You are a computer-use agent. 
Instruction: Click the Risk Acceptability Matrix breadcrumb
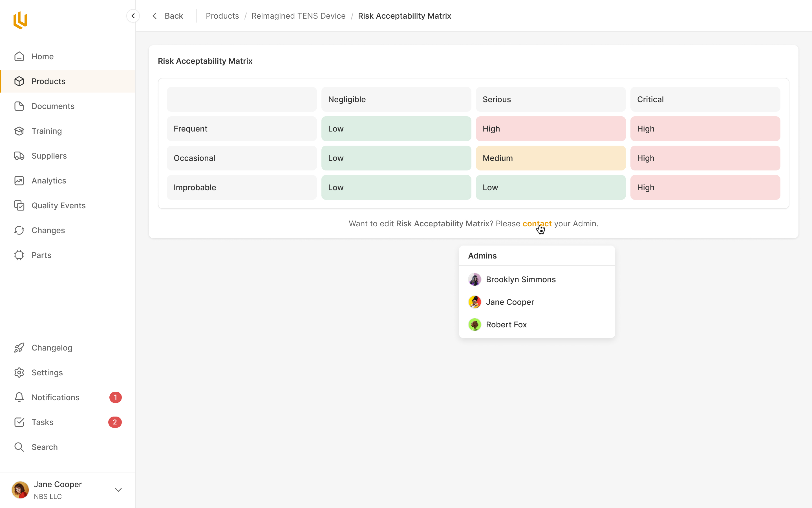click(404, 16)
